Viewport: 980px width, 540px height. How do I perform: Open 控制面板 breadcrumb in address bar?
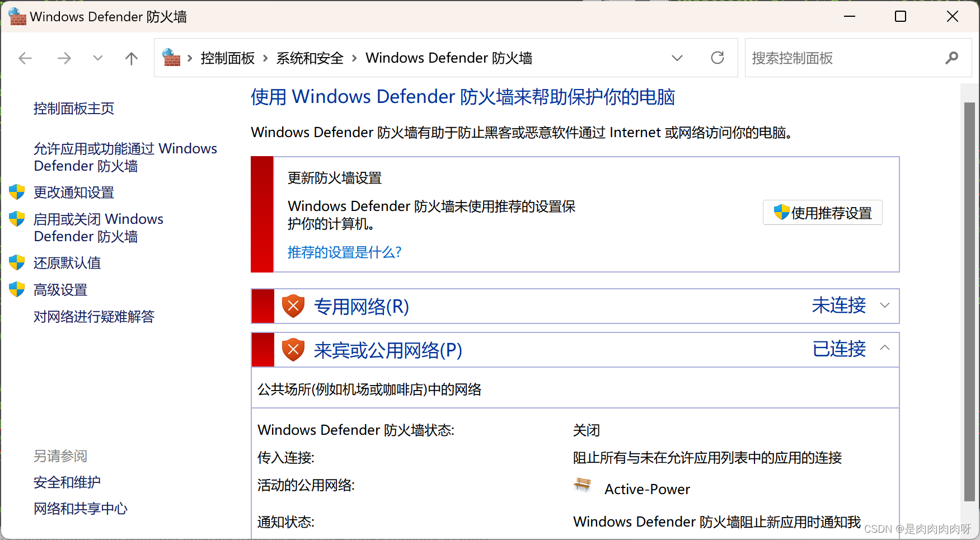click(x=228, y=58)
